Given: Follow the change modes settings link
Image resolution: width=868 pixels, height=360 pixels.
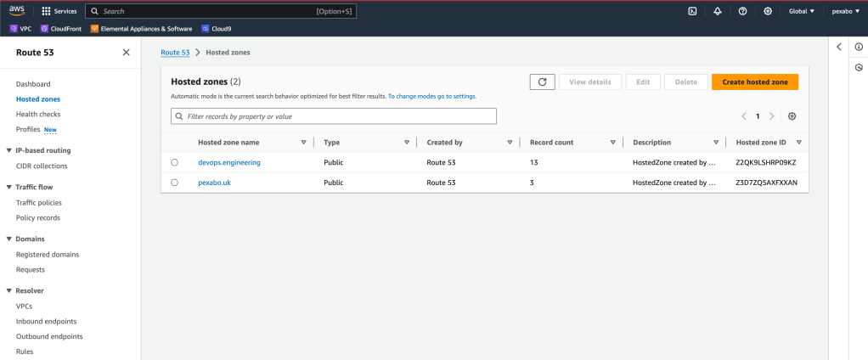Looking at the screenshot, I should [432, 96].
